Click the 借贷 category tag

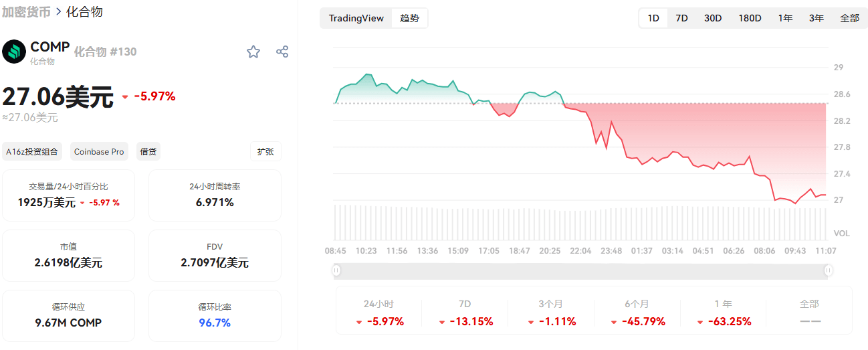[x=148, y=152]
